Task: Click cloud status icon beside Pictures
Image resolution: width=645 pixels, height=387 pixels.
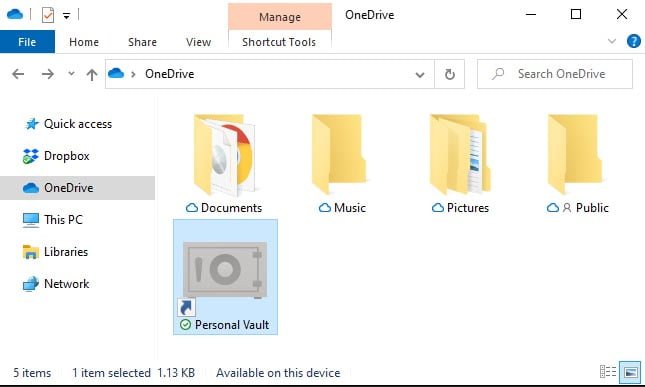Action: point(438,208)
